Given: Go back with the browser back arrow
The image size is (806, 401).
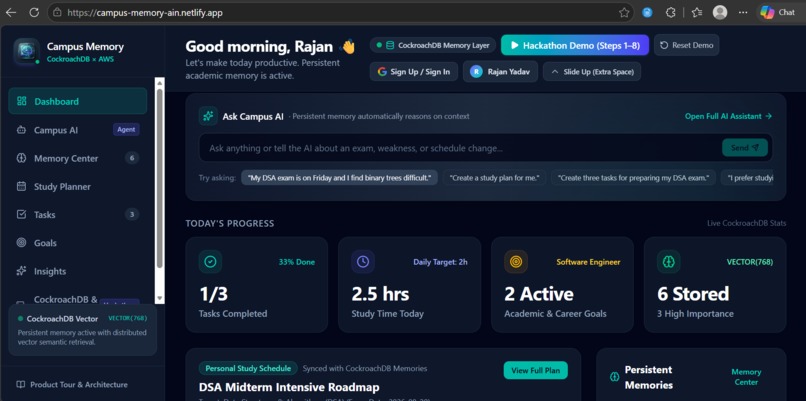Looking at the screenshot, I should [x=11, y=12].
